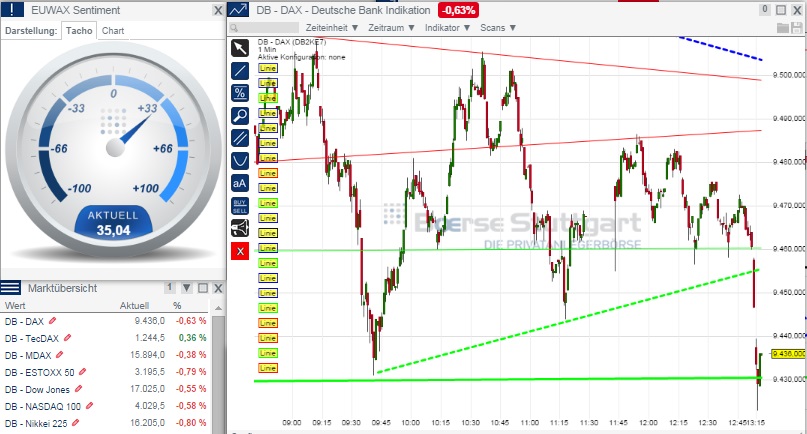The height and width of the screenshot is (434, 807).
Task: Close the EUWAX Sentiment panel
Action: 218,10
